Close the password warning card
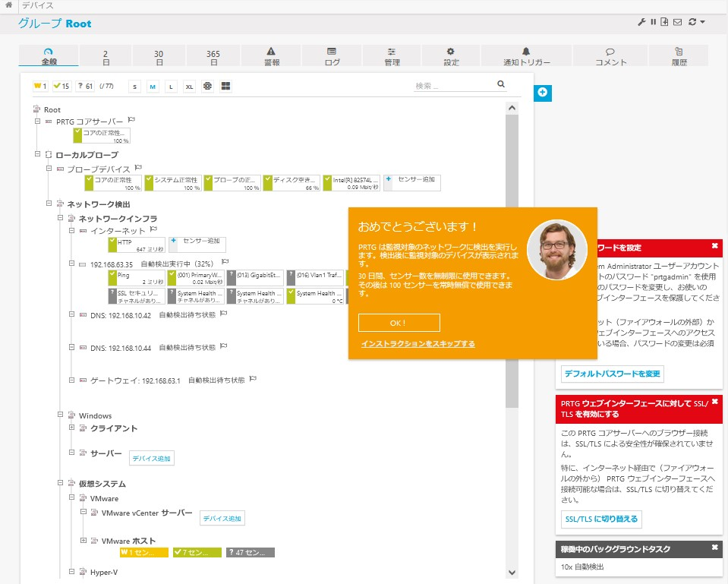 click(x=715, y=245)
